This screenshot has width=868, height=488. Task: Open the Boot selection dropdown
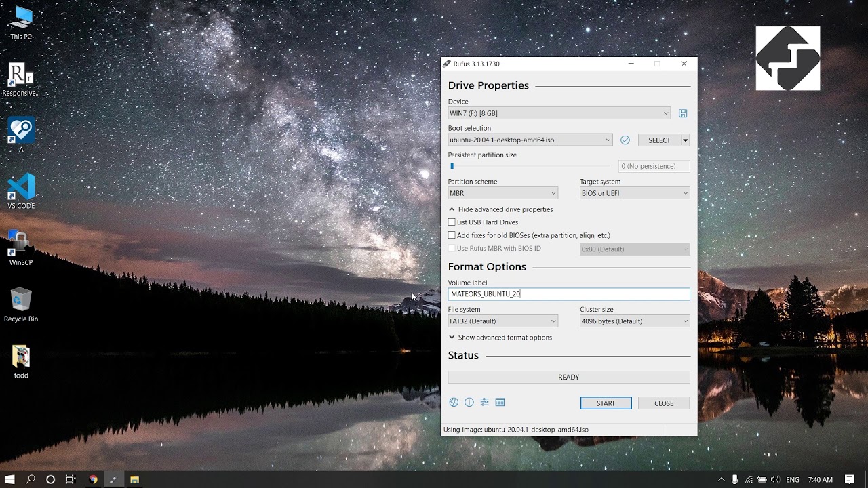pos(530,140)
